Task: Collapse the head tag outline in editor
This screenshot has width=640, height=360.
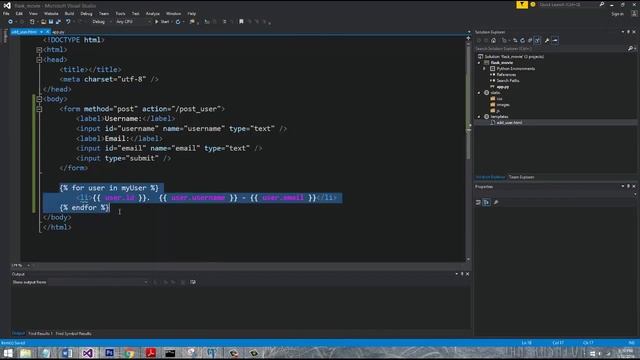Action: [x=39, y=60]
